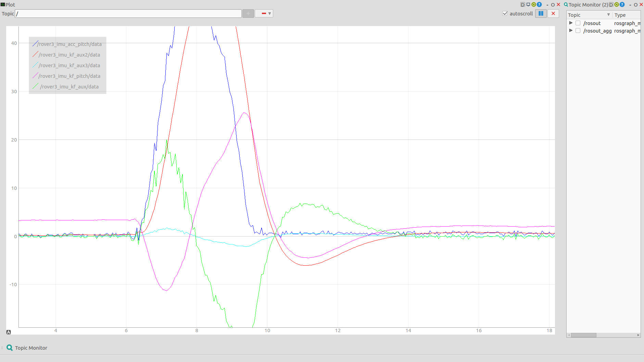Toggle the autoscroll checkbox
This screenshot has width=644, height=362.
505,14
